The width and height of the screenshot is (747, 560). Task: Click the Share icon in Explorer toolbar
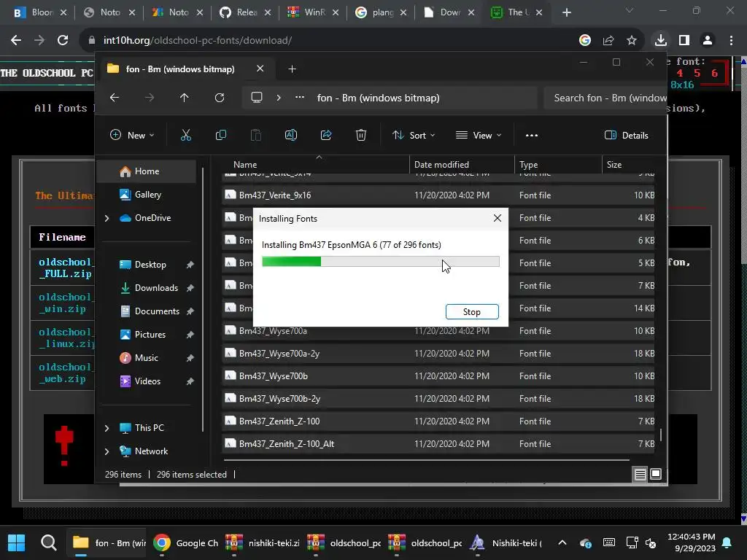pyautogui.click(x=326, y=135)
